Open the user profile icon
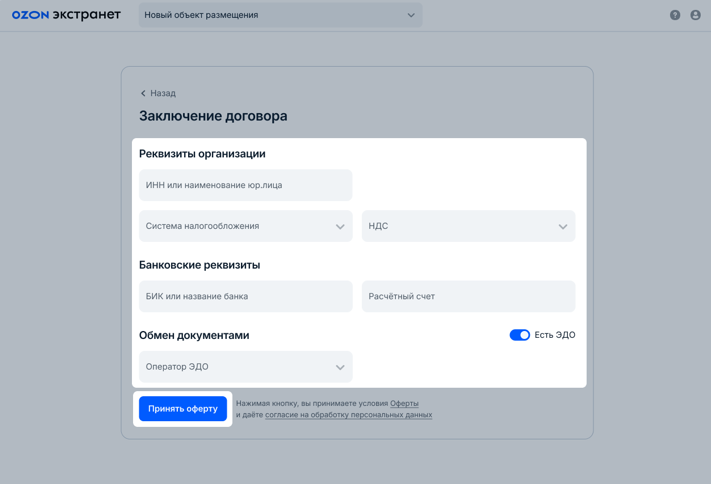711x484 pixels. pos(695,15)
